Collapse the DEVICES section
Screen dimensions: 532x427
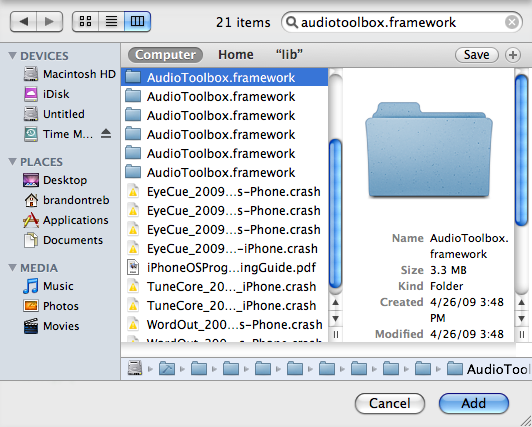click(x=13, y=55)
